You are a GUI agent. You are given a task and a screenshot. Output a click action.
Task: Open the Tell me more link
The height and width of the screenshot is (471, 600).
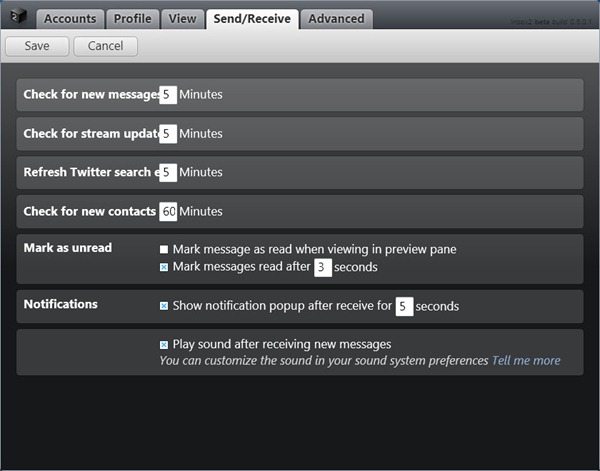click(526, 361)
